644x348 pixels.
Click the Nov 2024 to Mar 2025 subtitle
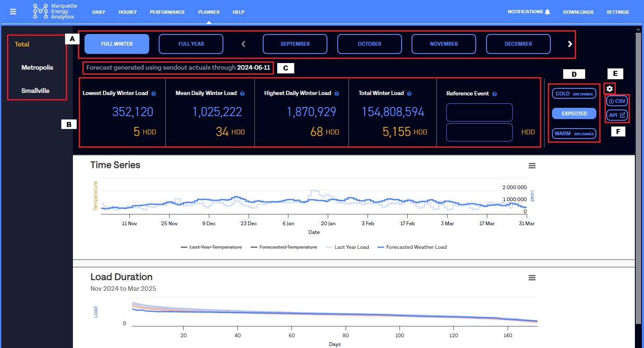tap(123, 289)
